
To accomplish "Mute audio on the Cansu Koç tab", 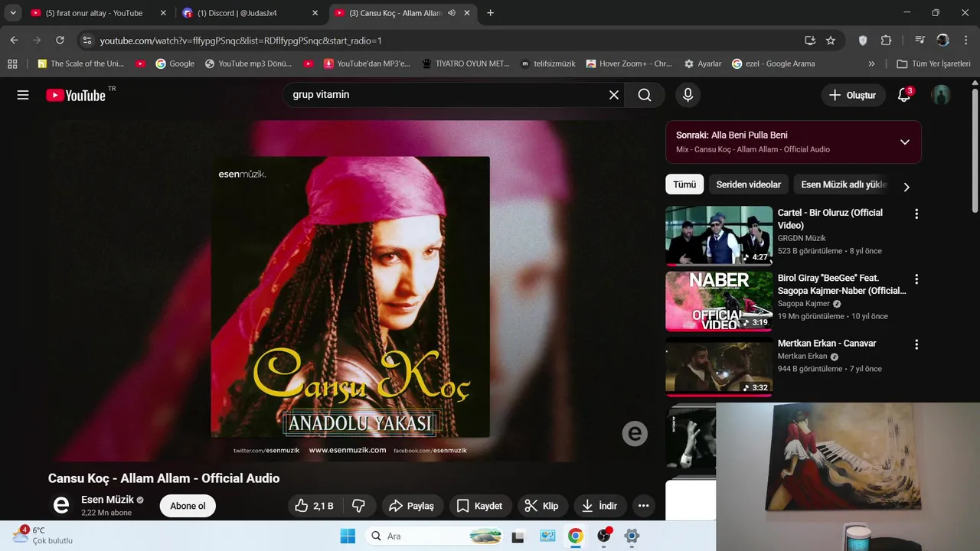I will click(x=452, y=13).
